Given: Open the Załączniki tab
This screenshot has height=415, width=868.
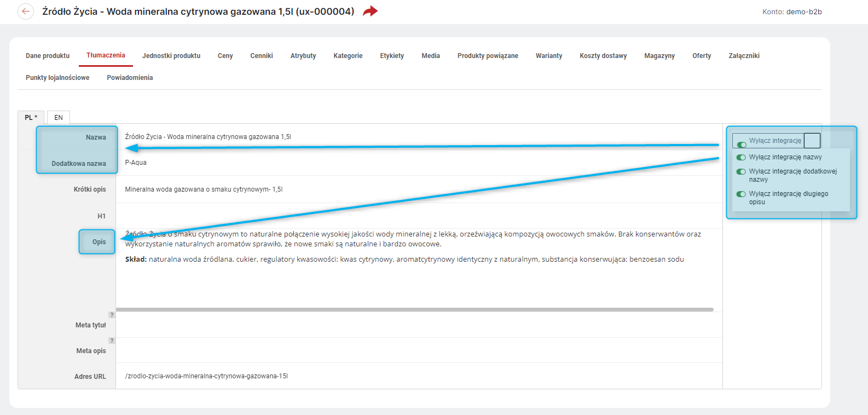Looking at the screenshot, I should [x=744, y=56].
